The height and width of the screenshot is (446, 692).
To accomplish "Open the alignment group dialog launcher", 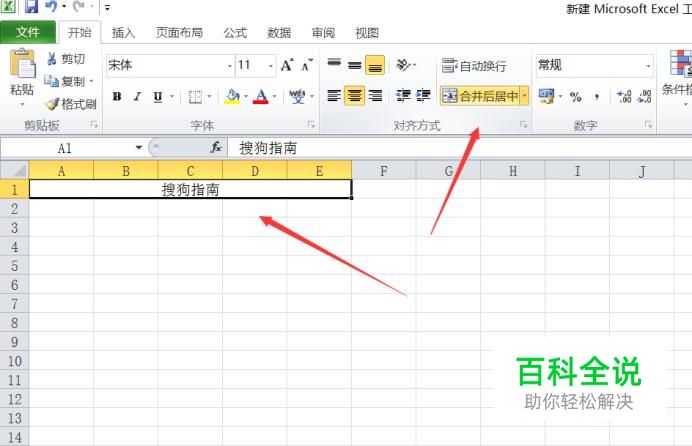I will click(x=523, y=125).
